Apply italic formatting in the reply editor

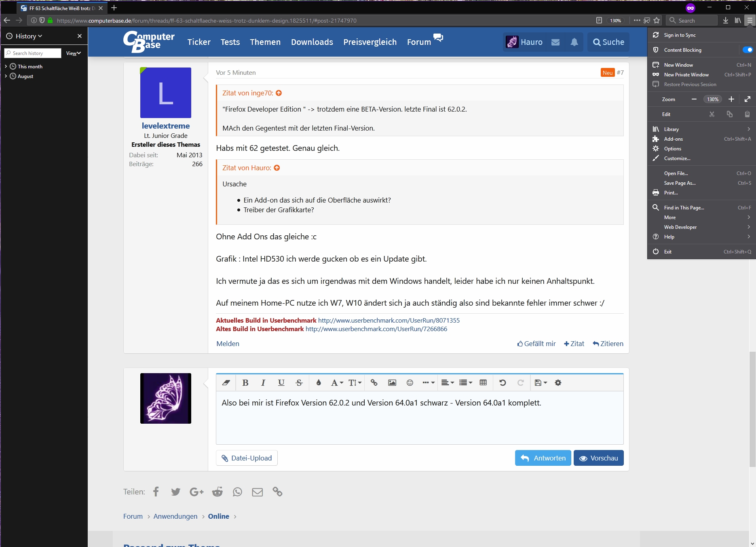263,382
